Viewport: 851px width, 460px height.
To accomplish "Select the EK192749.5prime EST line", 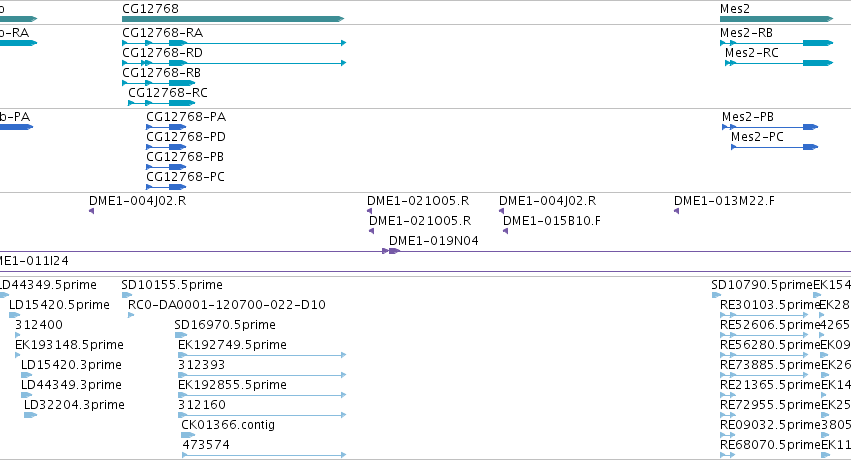I will (x=262, y=355).
